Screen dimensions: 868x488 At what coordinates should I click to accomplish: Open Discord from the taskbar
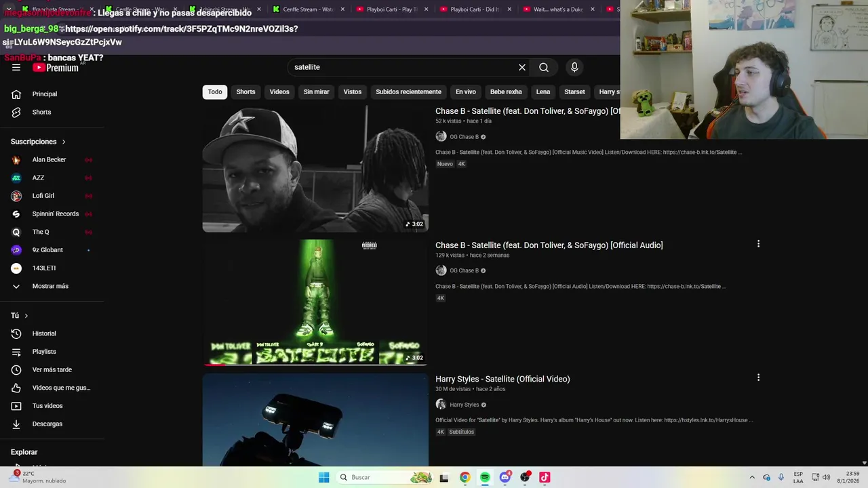pyautogui.click(x=505, y=477)
